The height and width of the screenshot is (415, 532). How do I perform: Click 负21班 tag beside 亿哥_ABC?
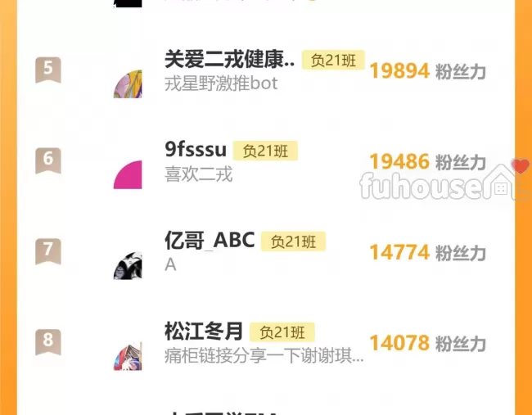point(293,241)
